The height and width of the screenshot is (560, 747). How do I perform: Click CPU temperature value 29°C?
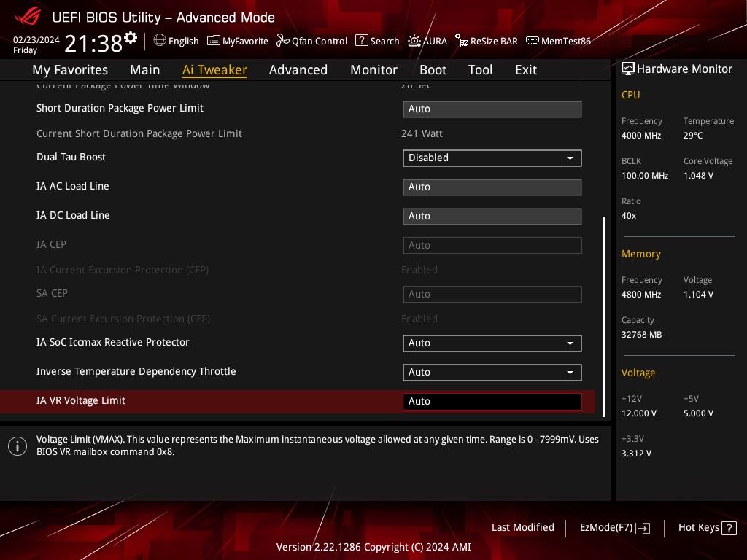coord(693,135)
